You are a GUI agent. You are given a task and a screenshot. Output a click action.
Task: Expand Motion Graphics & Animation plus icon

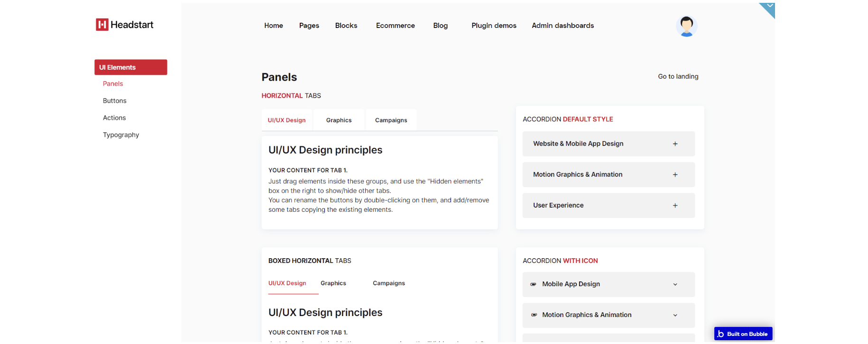[675, 175]
